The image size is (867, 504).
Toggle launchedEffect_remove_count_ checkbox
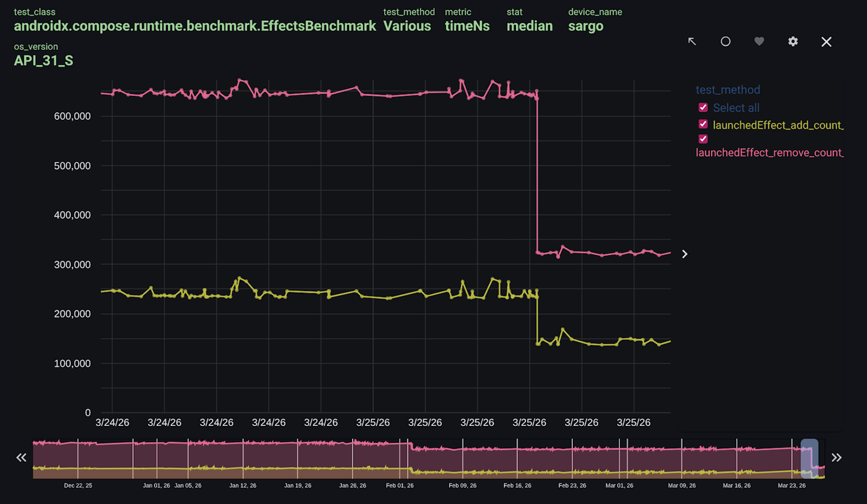[703, 139]
